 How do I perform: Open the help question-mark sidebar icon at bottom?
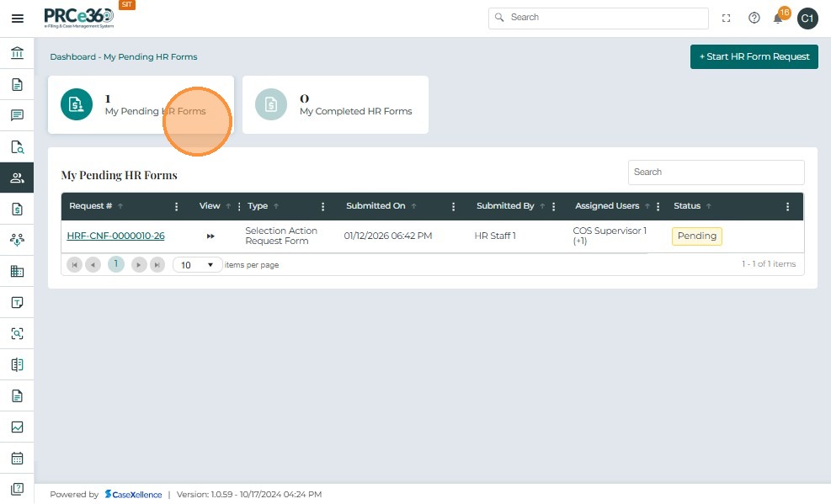(17, 489)
